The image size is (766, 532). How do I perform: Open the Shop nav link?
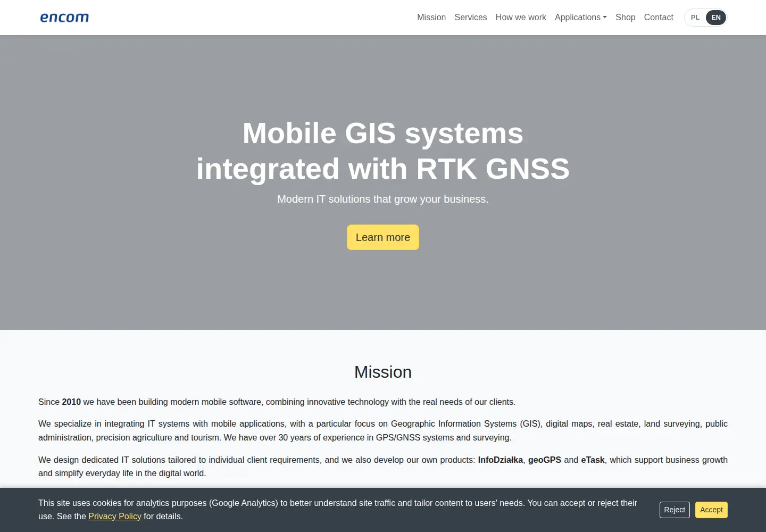point(626,18)
